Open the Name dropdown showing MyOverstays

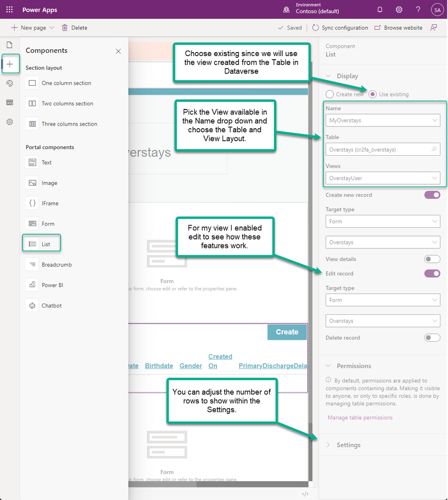383,120
